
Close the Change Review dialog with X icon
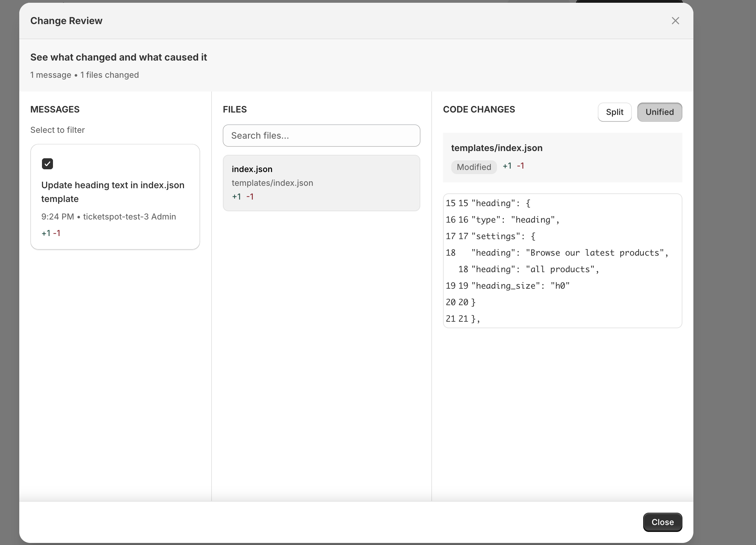[x=675, y=21]
